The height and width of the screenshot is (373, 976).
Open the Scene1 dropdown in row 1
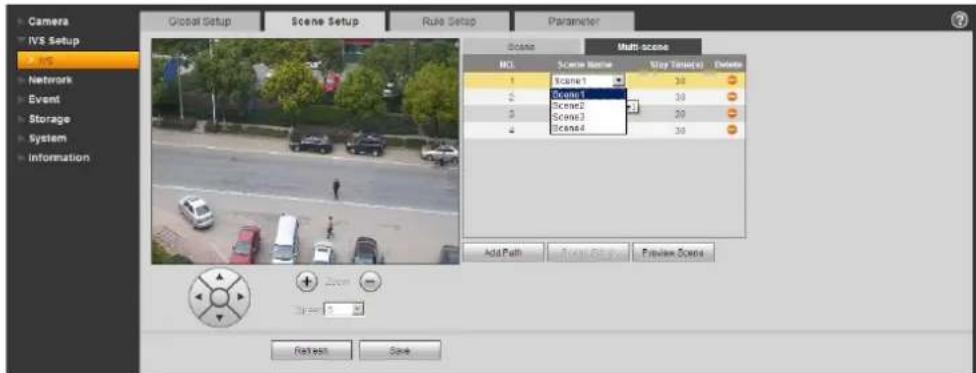pos(588,80)
